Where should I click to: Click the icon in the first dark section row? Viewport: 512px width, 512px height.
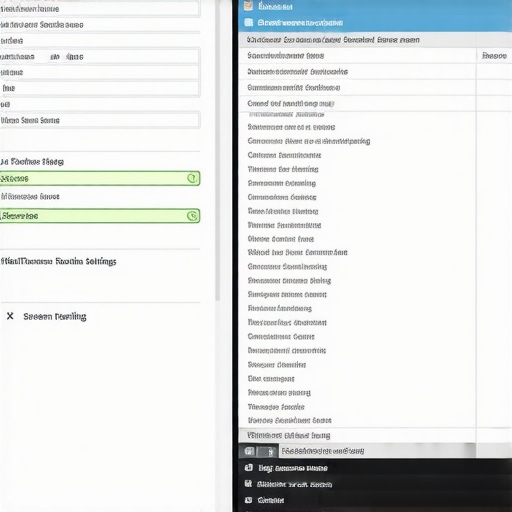point(249,468)
